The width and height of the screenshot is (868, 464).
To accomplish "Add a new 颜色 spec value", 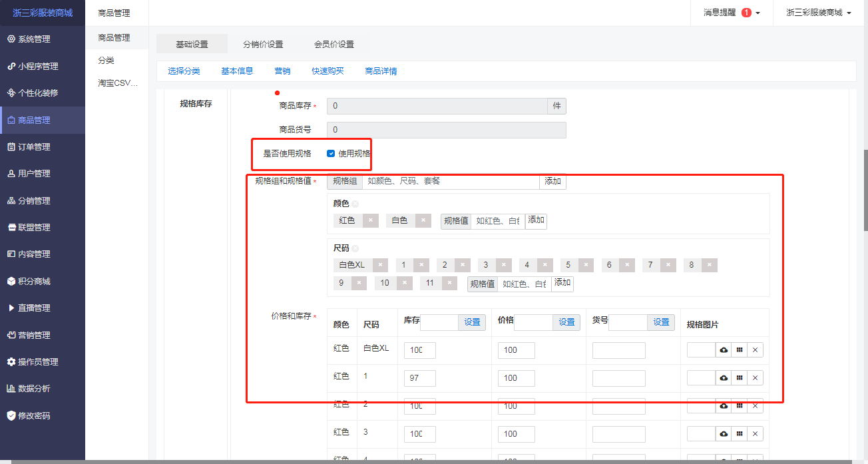I will (536, 220).
